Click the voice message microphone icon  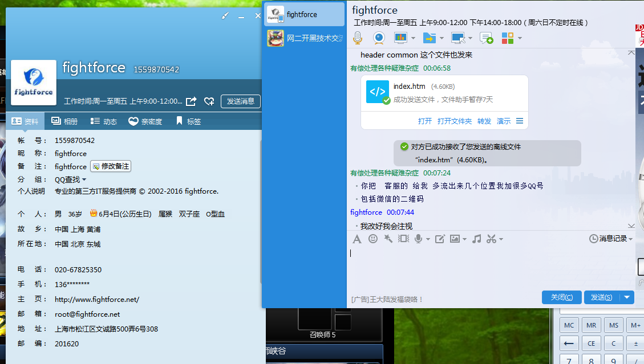pos(419,239)
